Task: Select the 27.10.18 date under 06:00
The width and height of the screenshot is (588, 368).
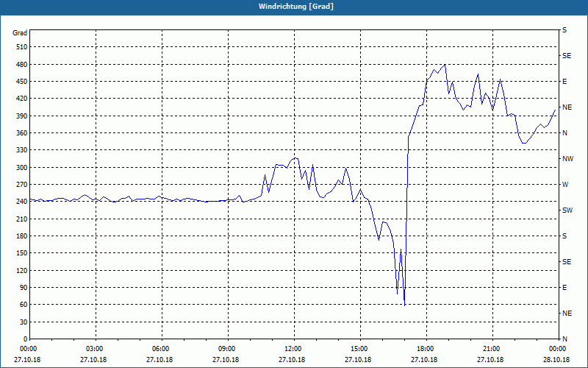Action: 159,360
